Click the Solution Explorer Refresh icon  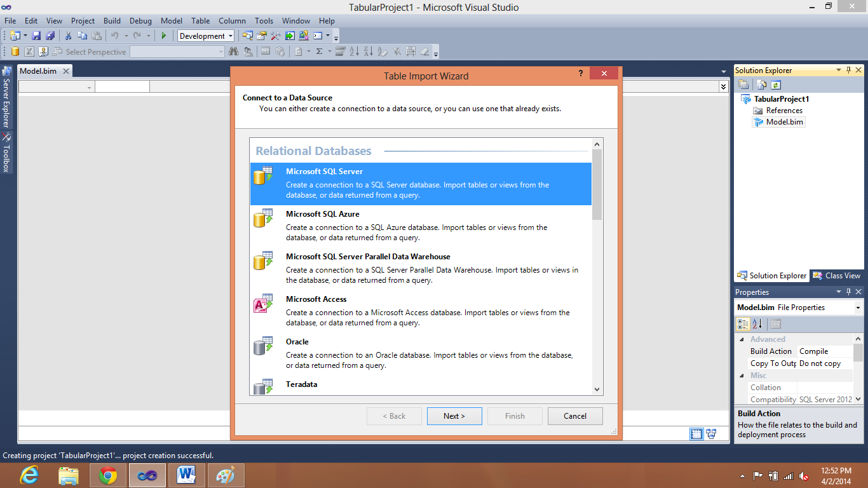point(776,85)
